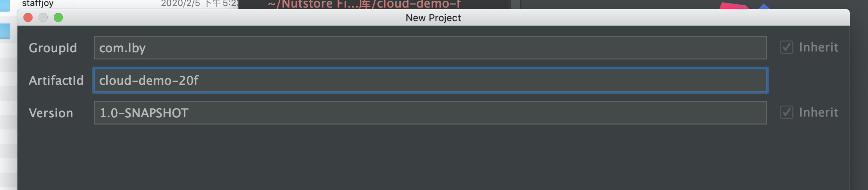Screen dimensions: 868x190
Task: Click the terminal title ending in cloud-demo-f
Action: pyautogui.click(x=364, y=4)
